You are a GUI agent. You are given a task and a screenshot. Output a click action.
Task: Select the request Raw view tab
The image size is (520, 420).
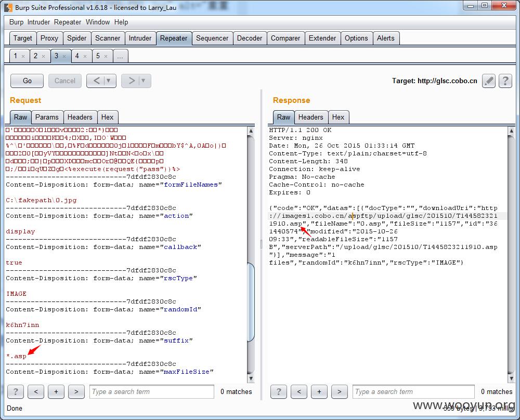21,117
